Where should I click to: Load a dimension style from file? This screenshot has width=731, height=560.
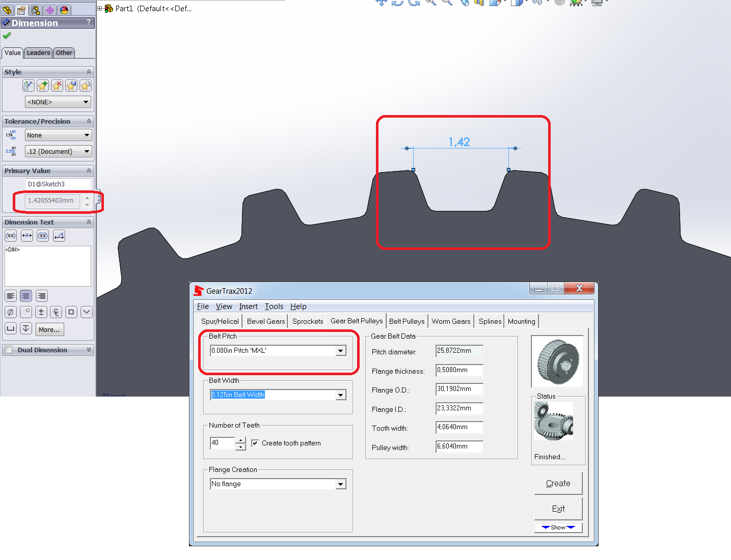86,86
